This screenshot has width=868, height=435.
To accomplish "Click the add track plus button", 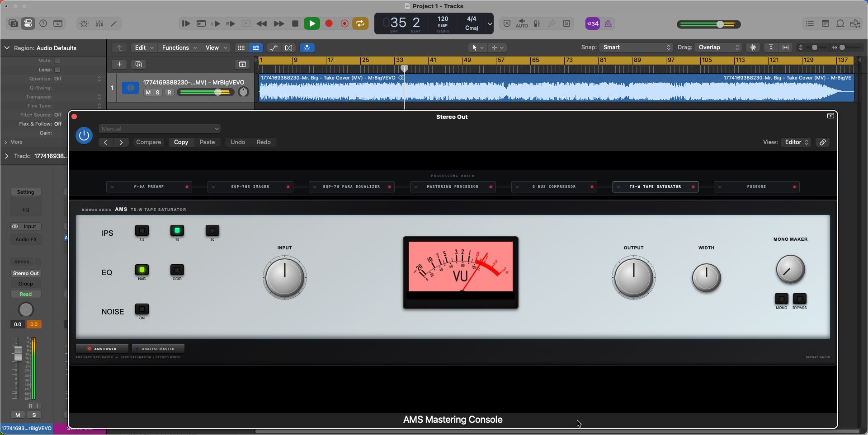I will (119, 65).
